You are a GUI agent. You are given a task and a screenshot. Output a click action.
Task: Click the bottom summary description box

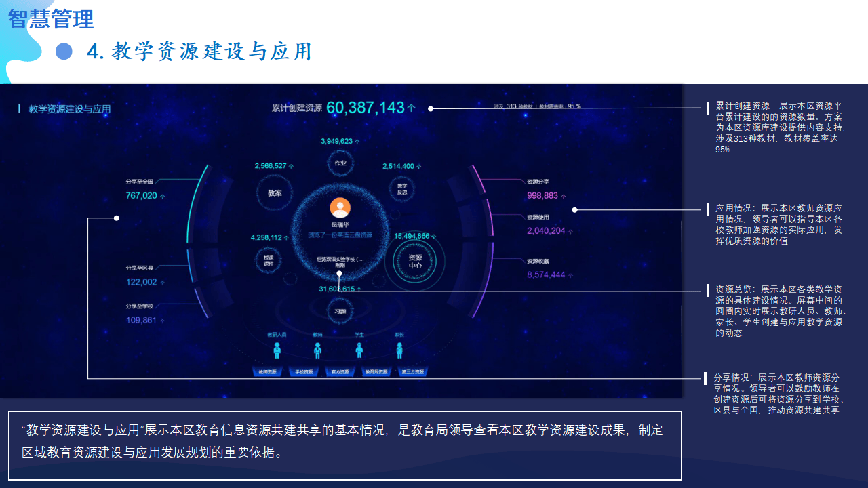point(345,445)
